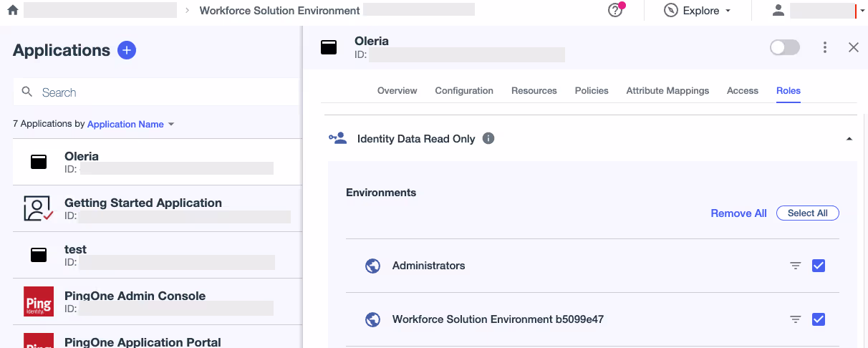Image resolution: width=868 pixels, height=348 pixels.
Task: Click the Administrators environment label
Action: pos(429,266)
